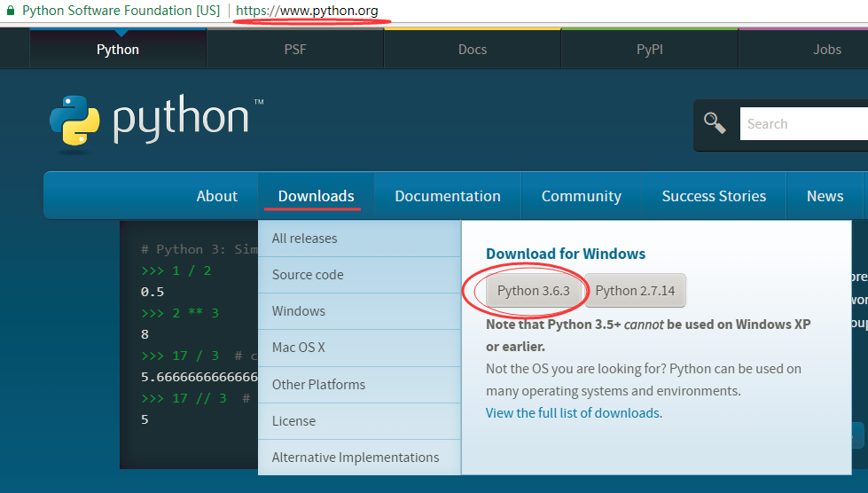Switch to the Jobs tab

point(827,50)
